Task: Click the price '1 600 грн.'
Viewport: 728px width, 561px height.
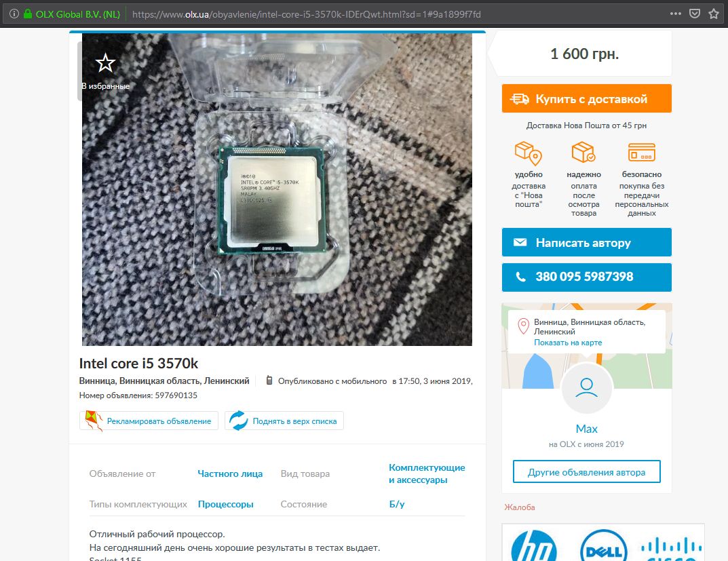Action: tap(584, 54)
